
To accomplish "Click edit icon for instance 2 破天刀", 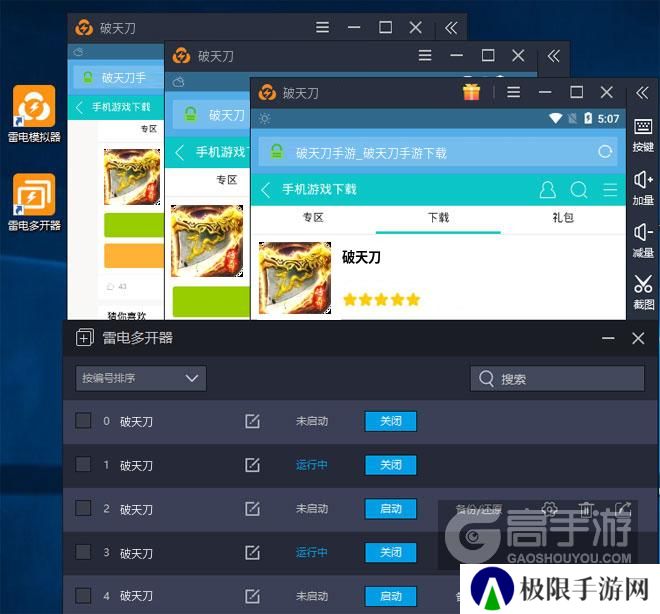I will click(x=252, y=508).
